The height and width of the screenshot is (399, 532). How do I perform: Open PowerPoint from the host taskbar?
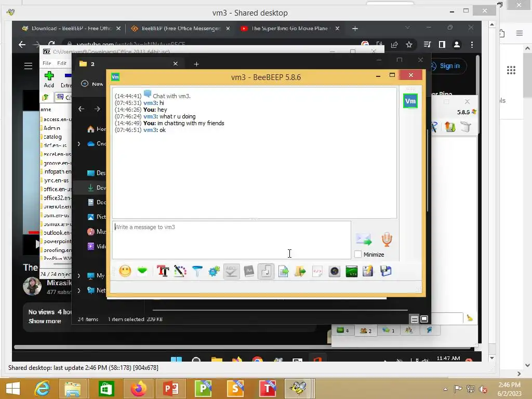click(x=171, y=389)
